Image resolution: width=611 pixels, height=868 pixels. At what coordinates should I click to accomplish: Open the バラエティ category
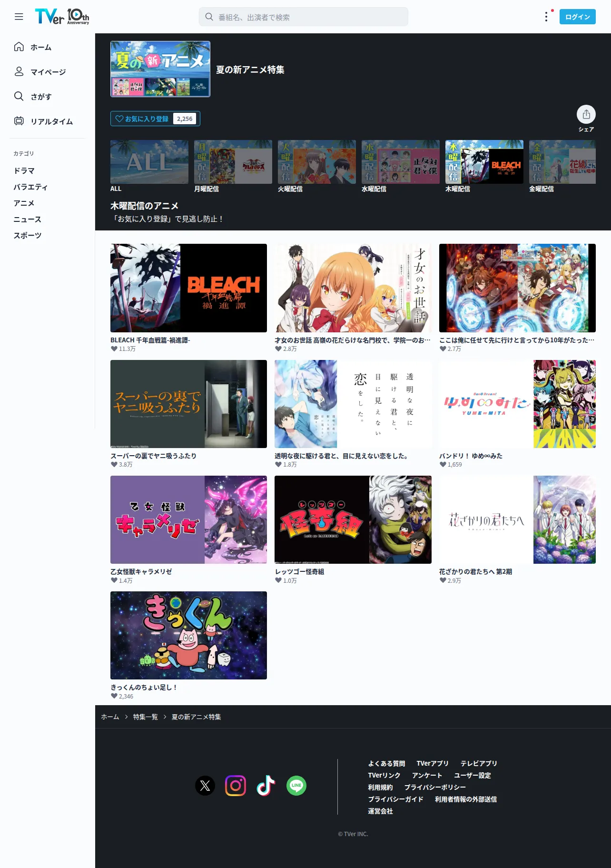pos(30,187)
